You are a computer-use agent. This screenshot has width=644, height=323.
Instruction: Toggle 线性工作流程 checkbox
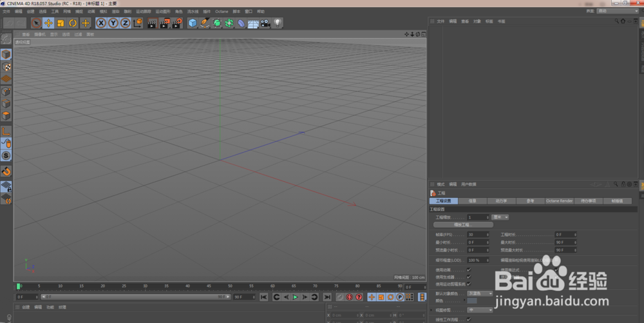click(x=469, y=319)
